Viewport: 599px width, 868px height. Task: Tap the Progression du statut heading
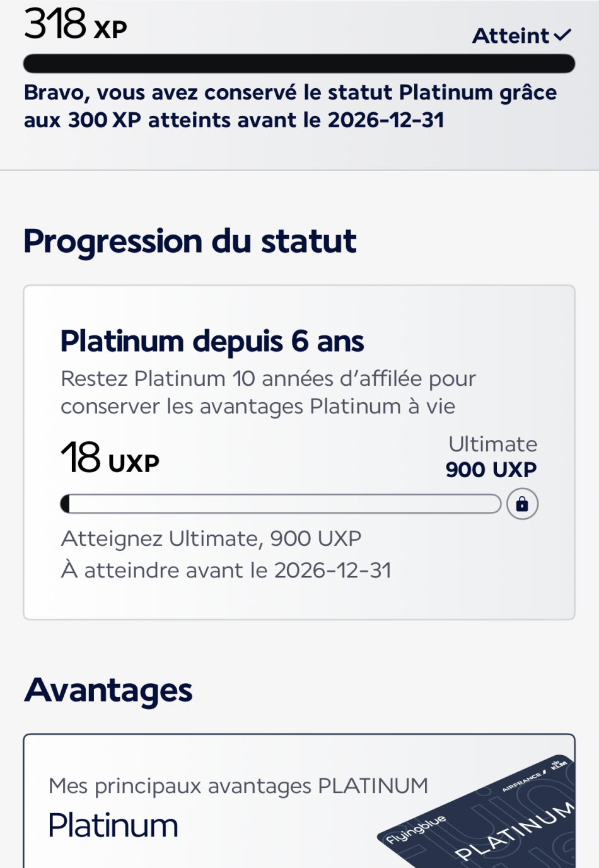click(190, 241)
